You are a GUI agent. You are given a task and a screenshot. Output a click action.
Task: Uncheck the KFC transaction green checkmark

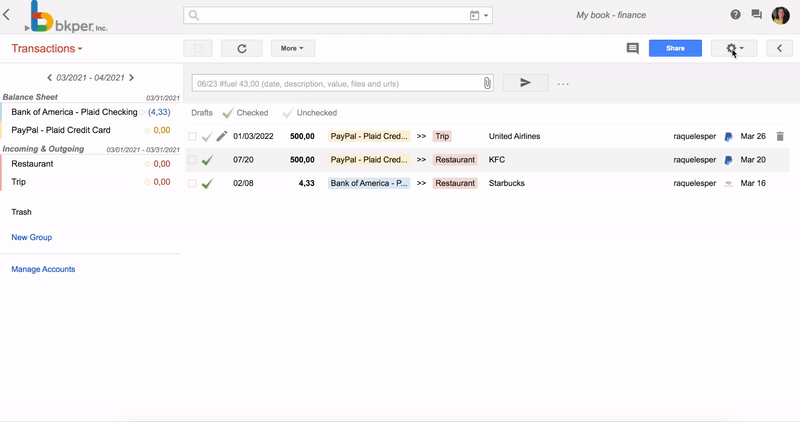[x=207, y=160]
